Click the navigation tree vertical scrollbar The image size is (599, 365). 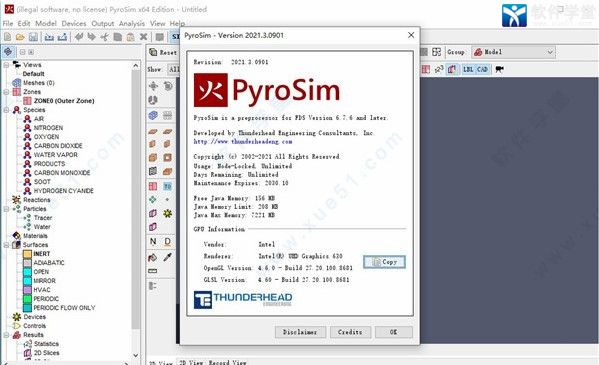[136, 210]
